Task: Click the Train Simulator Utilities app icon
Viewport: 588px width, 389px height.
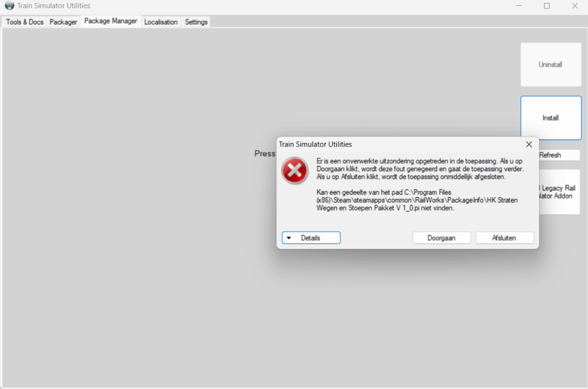Action: tap(9, 6)
